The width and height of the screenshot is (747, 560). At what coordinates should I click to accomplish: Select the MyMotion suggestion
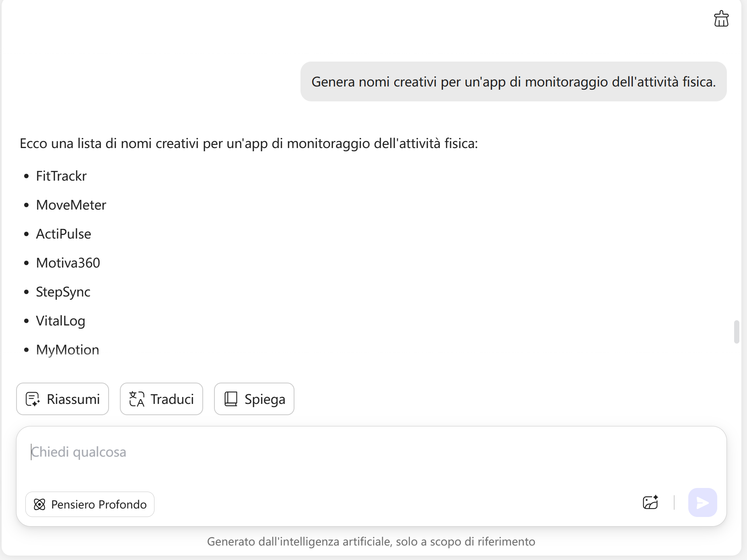click(67, 350)
